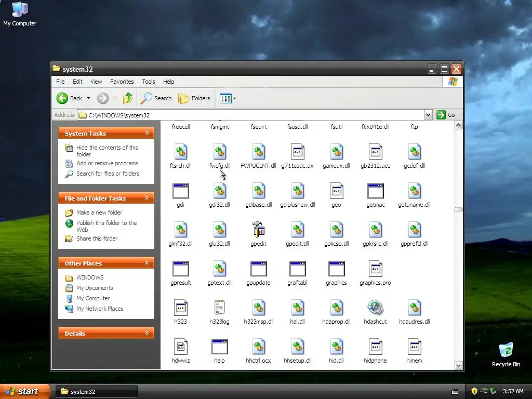Open the File menu
This screenshot has height=399, width=532.
(60, 82)
